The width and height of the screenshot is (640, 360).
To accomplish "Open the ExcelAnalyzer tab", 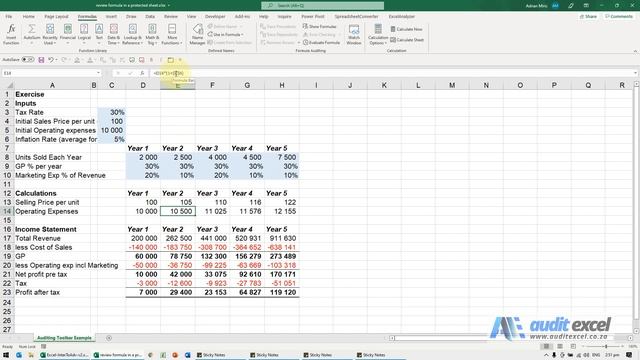I will coord(402,17).
